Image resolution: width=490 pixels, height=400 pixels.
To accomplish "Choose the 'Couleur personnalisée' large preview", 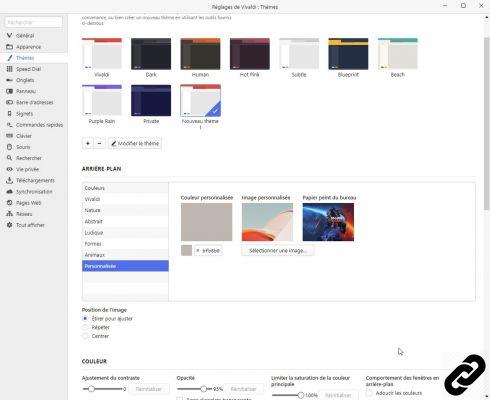I will click(x=207, y=222).
